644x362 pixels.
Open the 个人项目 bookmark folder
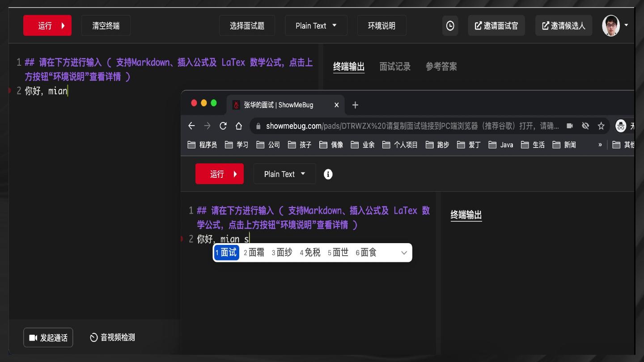(x=400, y=145)
